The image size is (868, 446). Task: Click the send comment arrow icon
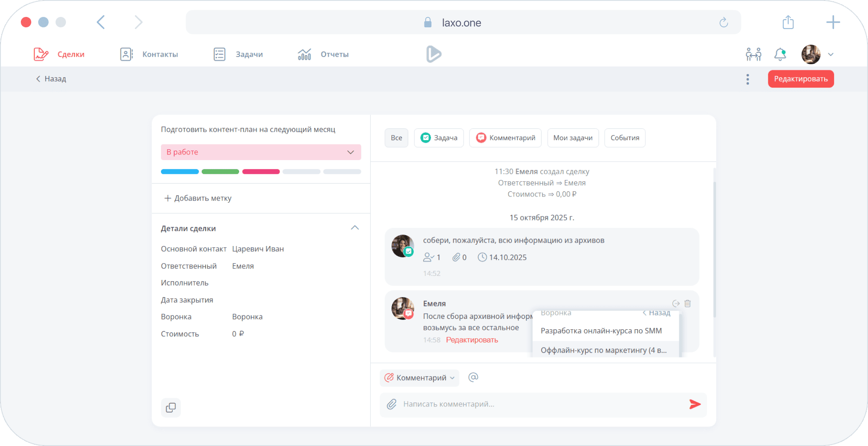click(x=695, y=404)
